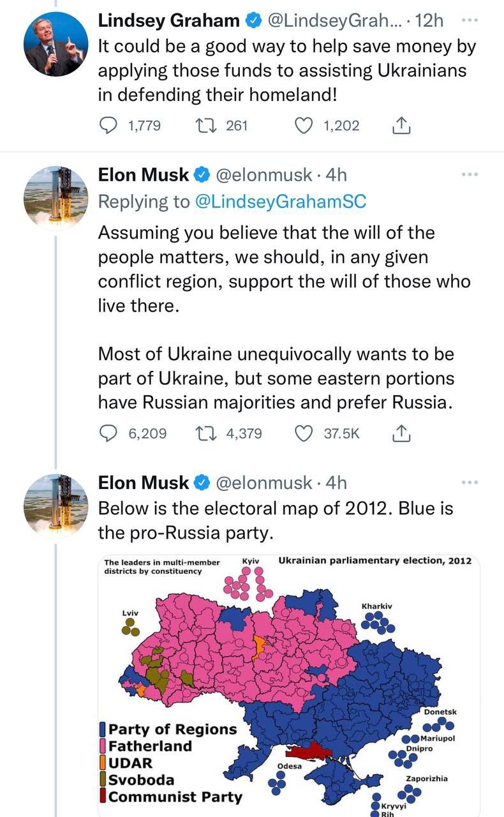The height and width of the screenshot is (817, 504).
Task: Open Lindsey Graham's profile picture
Action: click(56, 44)
